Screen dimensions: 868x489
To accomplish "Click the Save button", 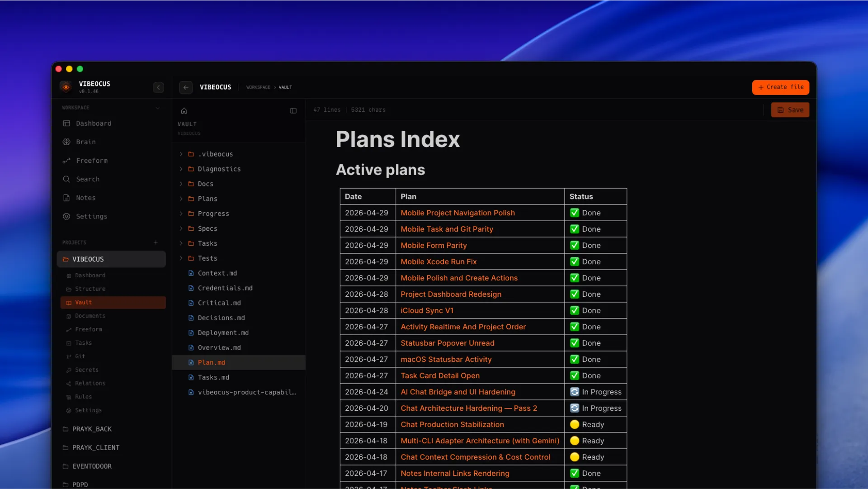I will click(x=790, y=110).
